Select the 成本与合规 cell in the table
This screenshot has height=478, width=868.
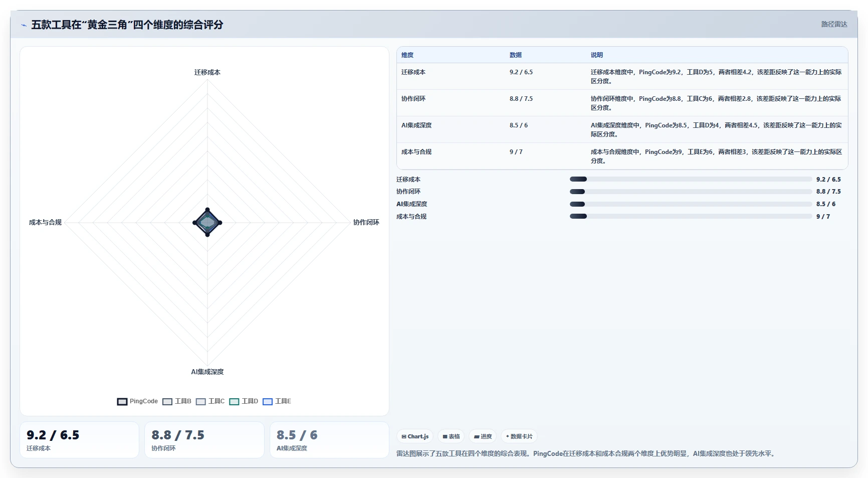pos(416,152)
